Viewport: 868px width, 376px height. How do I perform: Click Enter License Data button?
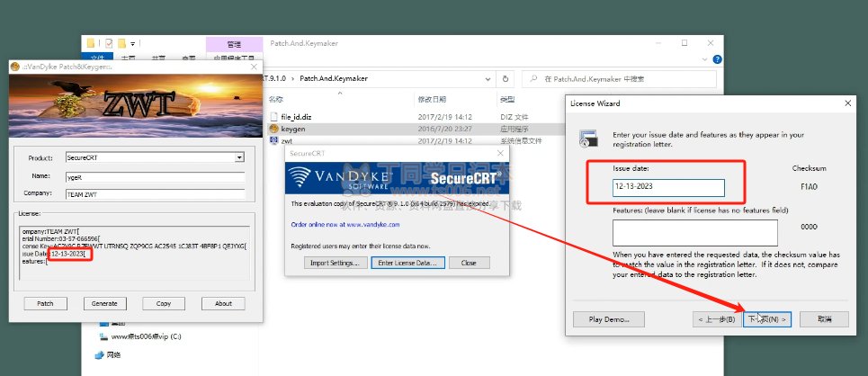[408, 263]
